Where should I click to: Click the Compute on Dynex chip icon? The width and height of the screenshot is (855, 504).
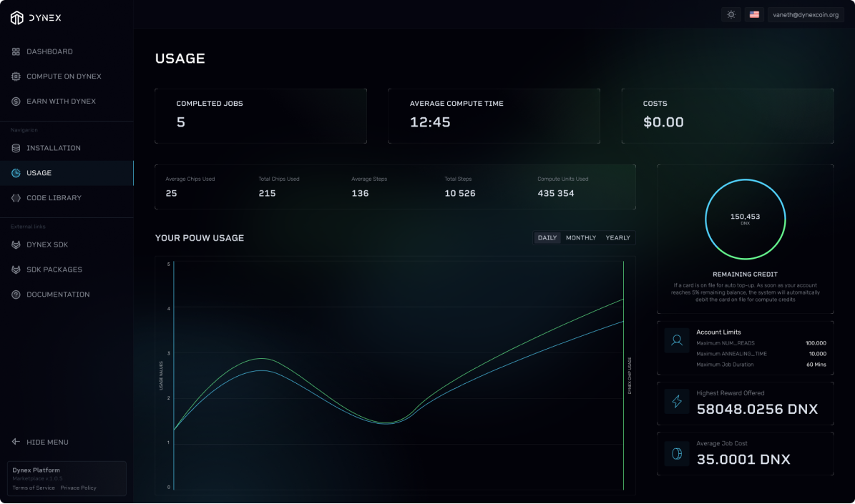16,76
